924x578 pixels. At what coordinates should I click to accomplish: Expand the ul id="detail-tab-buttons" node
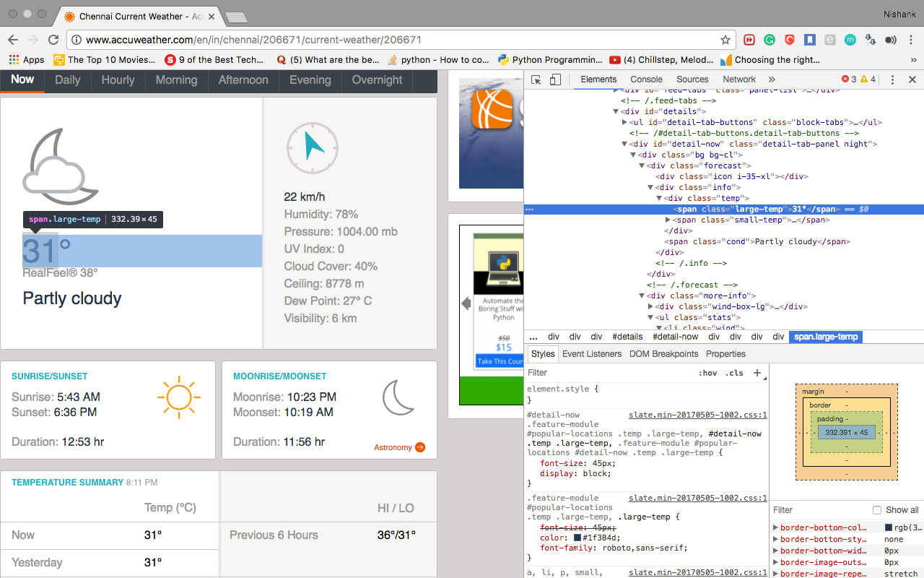[624, 123]
